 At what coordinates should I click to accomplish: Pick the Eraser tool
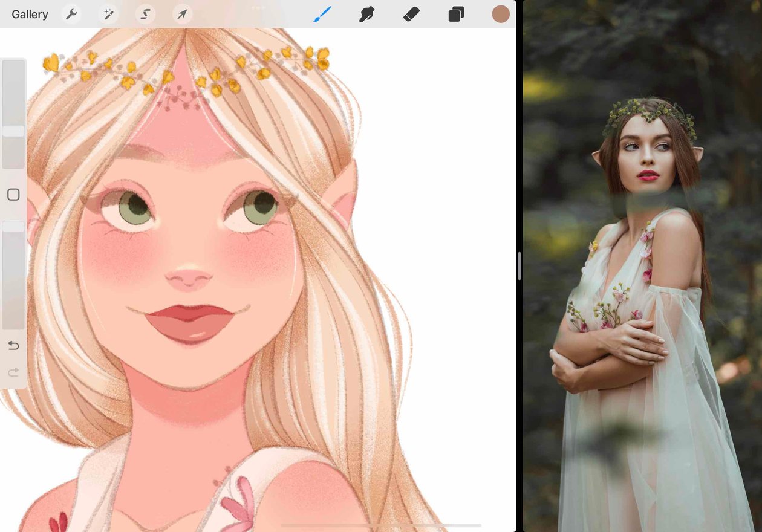click(x=411, y=14)
